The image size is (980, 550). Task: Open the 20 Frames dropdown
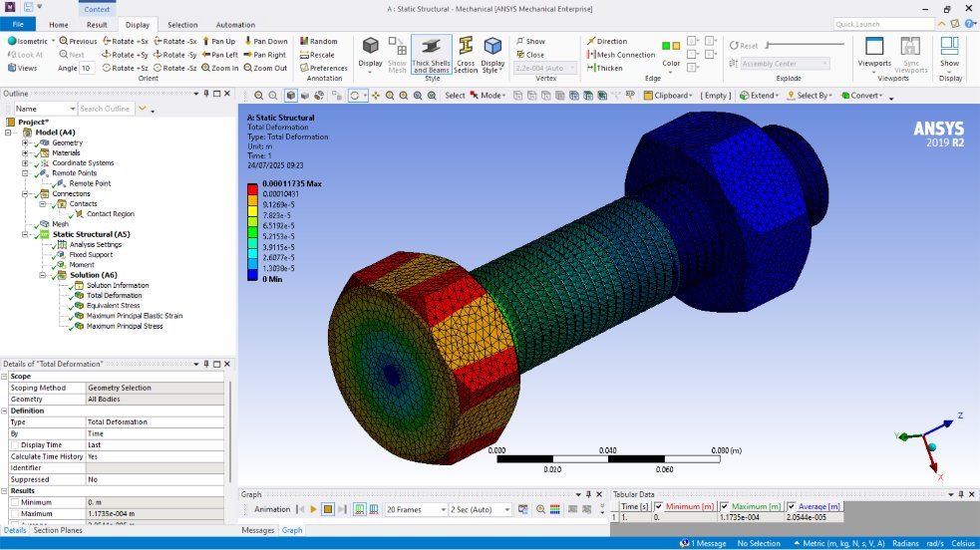[x=417, y=509]
